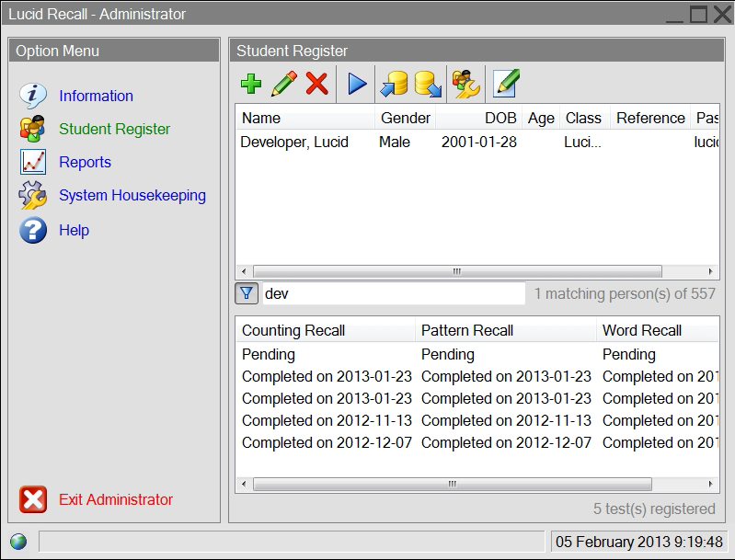Select Counting Recall Completed on 2012-12-07
735x560 pixels.
point(327,443)
